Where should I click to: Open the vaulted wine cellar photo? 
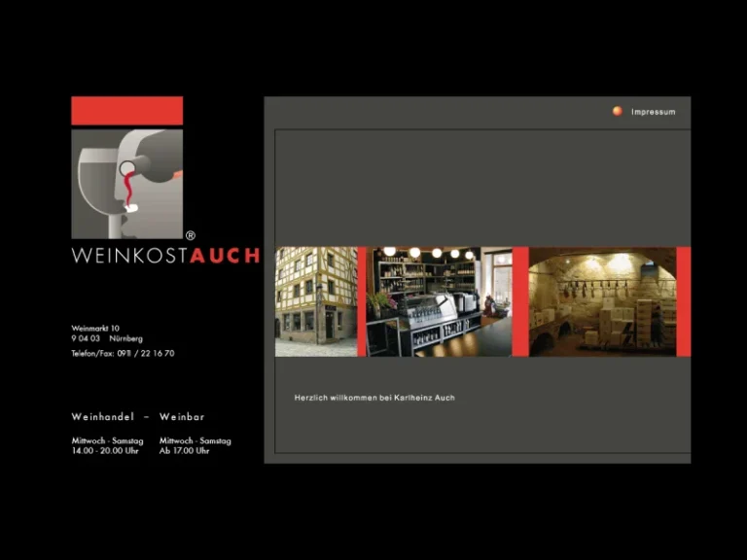pyautogui.click(x=602, y=301)
